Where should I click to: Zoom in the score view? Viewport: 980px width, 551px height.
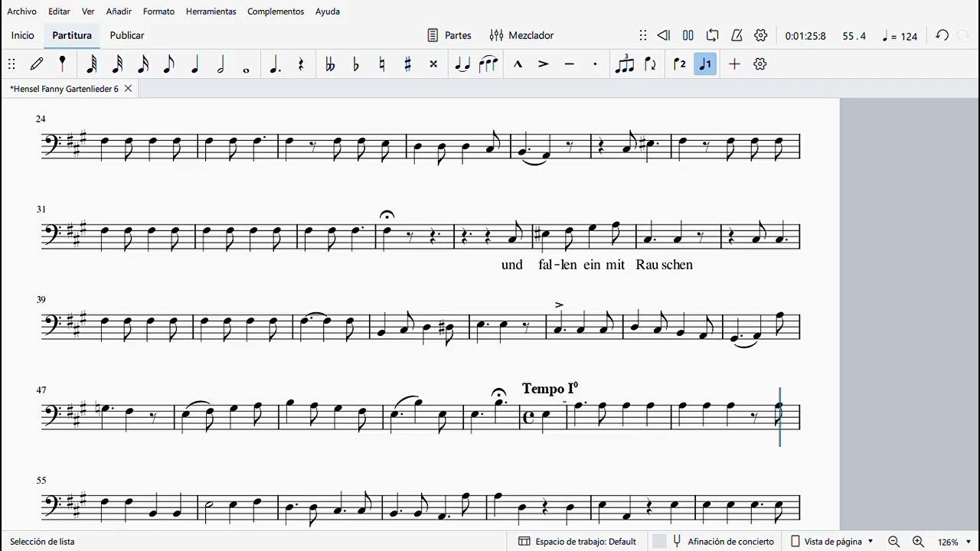pyautogui.click(x=918, y=542)
